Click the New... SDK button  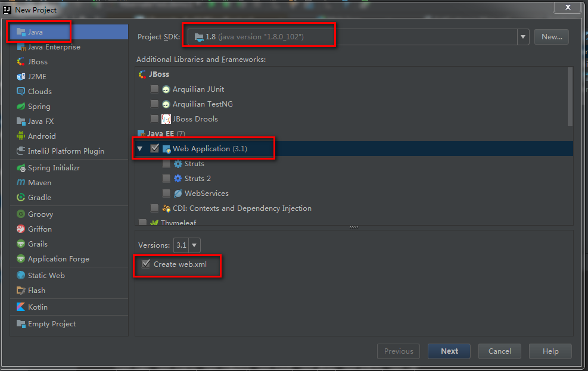pos(552,37)
